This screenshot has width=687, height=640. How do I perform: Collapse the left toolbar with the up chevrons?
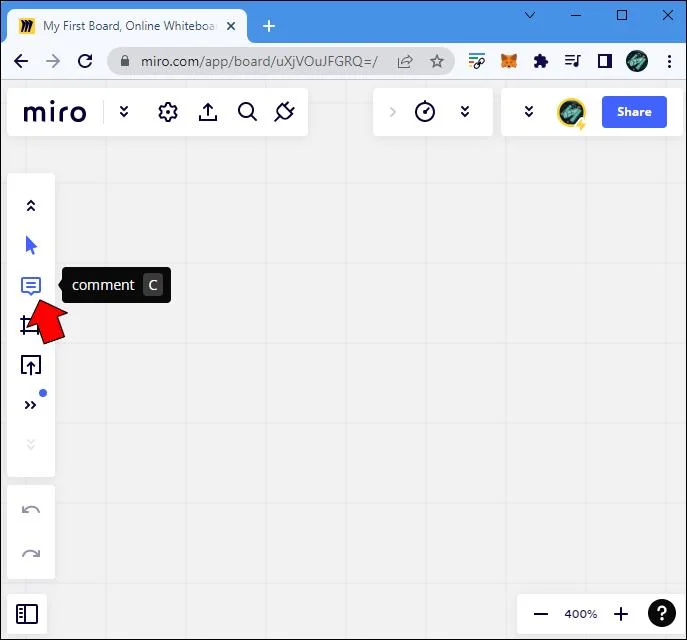tap(31, 205)
